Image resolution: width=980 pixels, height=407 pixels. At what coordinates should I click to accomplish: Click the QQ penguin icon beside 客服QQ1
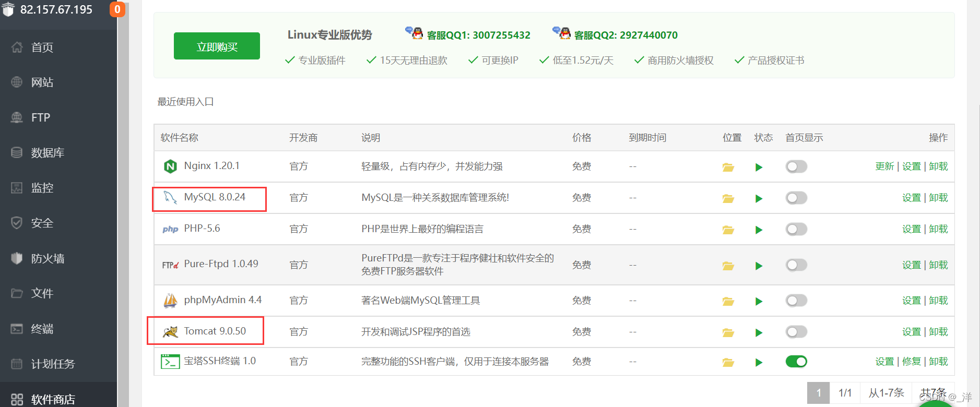(415, 33)
